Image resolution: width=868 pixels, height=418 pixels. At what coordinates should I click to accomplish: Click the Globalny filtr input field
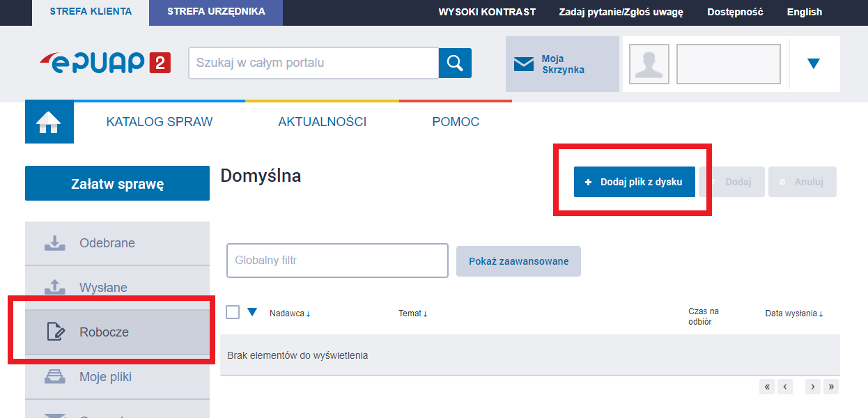pyautogui.click(x=337, y=261)
